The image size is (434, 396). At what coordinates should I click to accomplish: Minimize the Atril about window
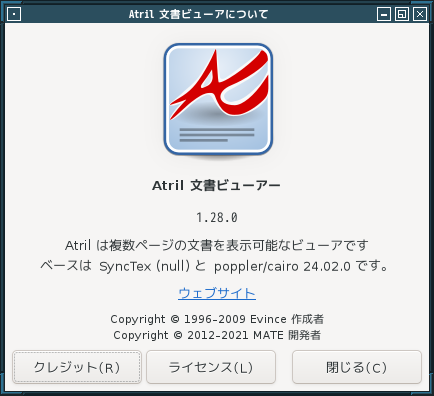(384, 14)
